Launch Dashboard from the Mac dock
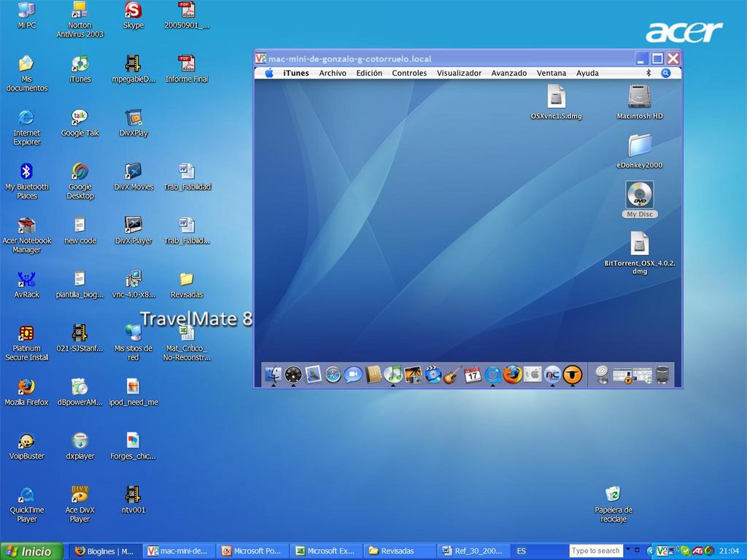This screenshot has height=560, width=747. [293, 375]
